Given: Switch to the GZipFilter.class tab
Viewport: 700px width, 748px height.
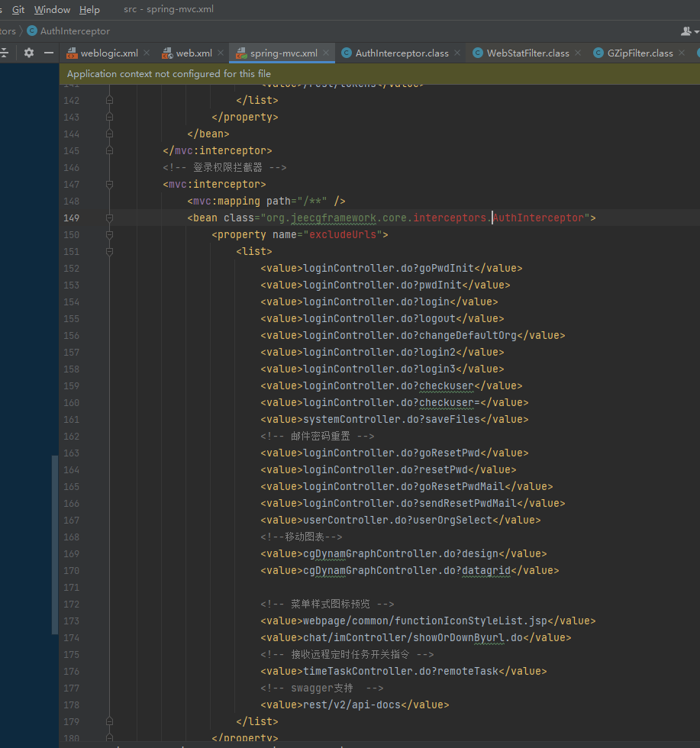Looking at the screenshot, I should pyautogui.click(x=640, y=53).
